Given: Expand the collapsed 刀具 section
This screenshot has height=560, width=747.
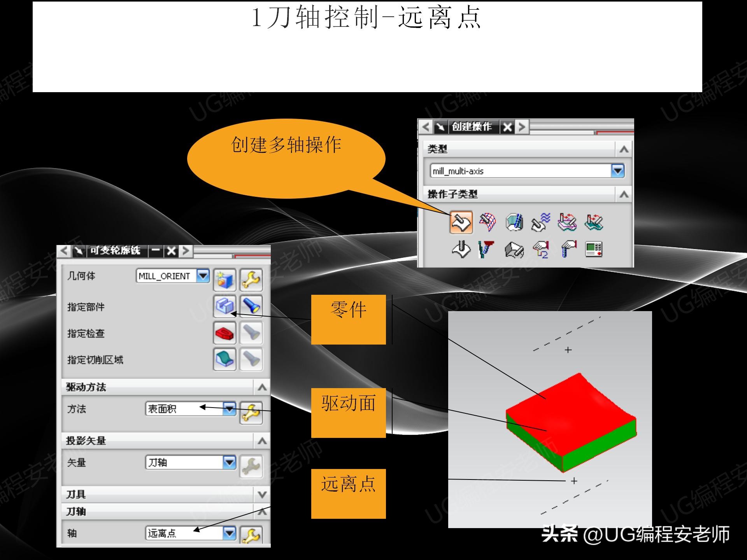Looking at the screenshot, I should pyautogui.click(x=263, y=495).
